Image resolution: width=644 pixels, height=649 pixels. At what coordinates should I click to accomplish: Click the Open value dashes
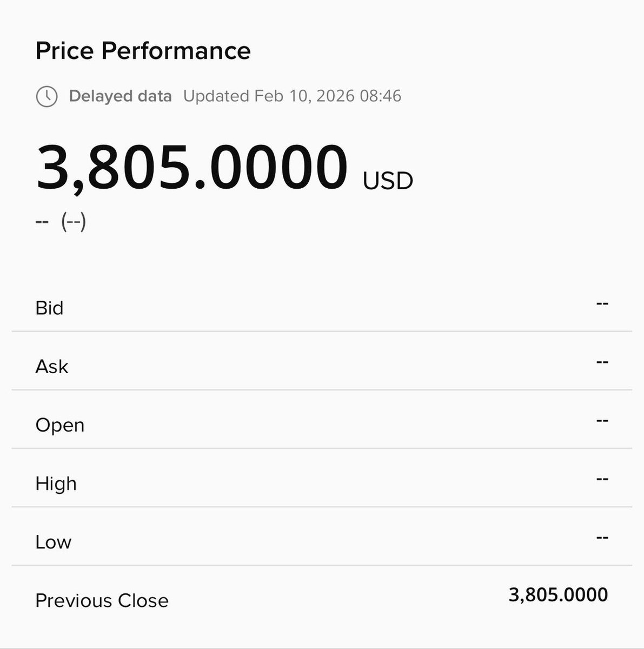tap(602, 420)
